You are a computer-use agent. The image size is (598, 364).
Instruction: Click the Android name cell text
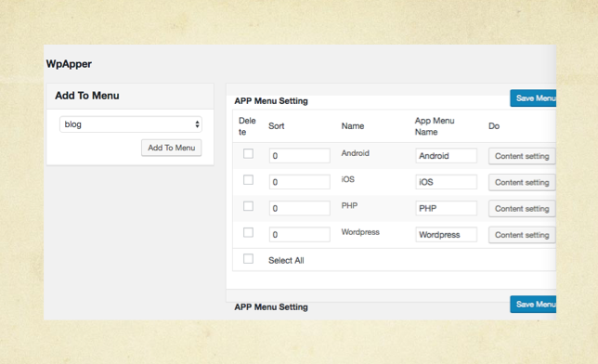click(355, 153)
